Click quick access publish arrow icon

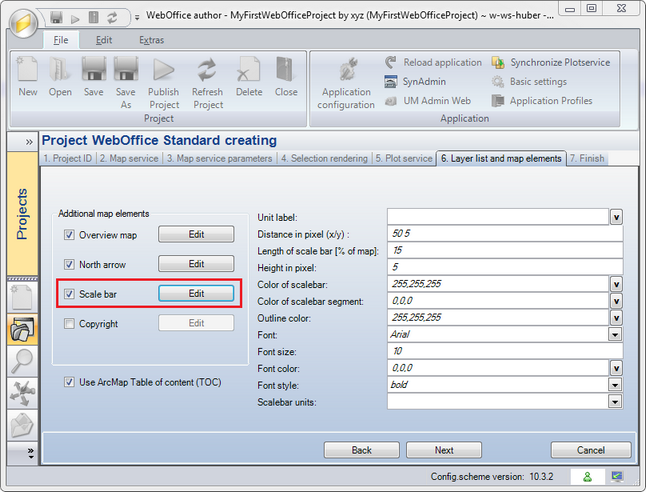click(x=75, y=18)
